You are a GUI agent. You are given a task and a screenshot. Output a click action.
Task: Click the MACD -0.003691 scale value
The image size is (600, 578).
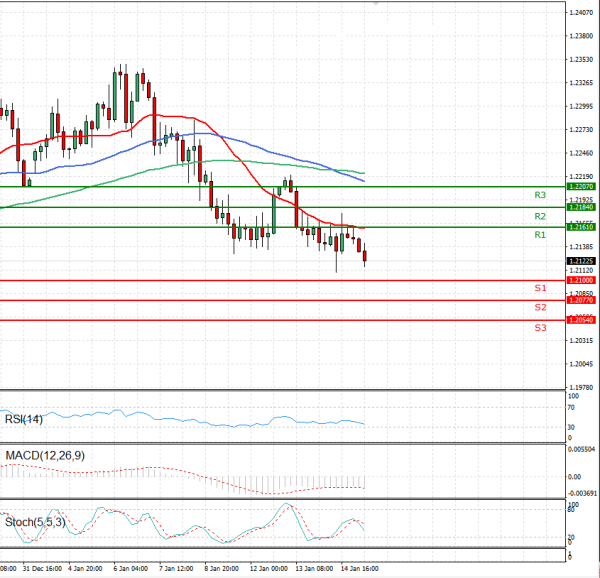(x=582, y=493)
